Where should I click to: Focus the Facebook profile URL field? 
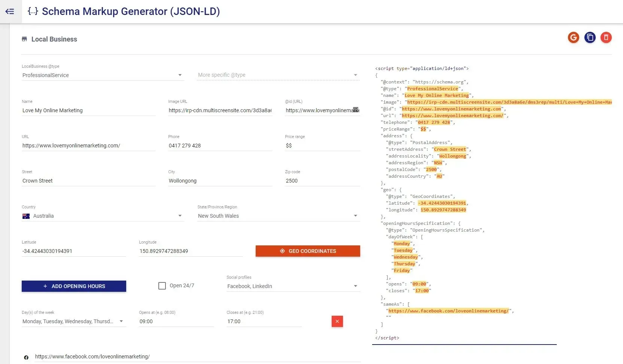[x=197, y=357]
